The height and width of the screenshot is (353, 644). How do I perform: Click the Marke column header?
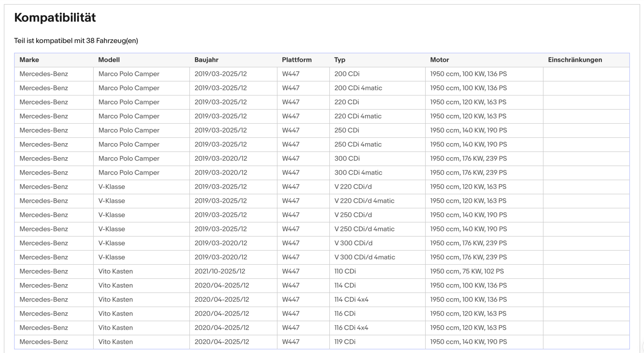tap(29, 60)
